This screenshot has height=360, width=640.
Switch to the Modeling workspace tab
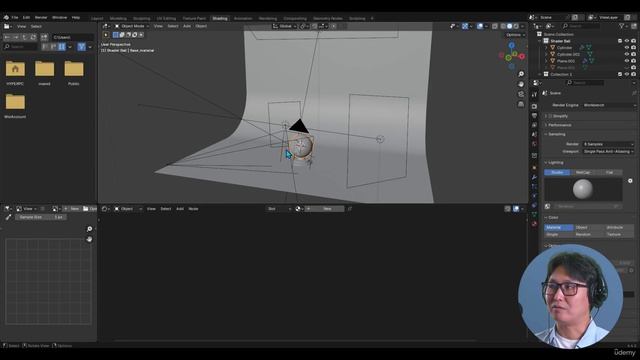pyautogui.click(x=118, y=18)
